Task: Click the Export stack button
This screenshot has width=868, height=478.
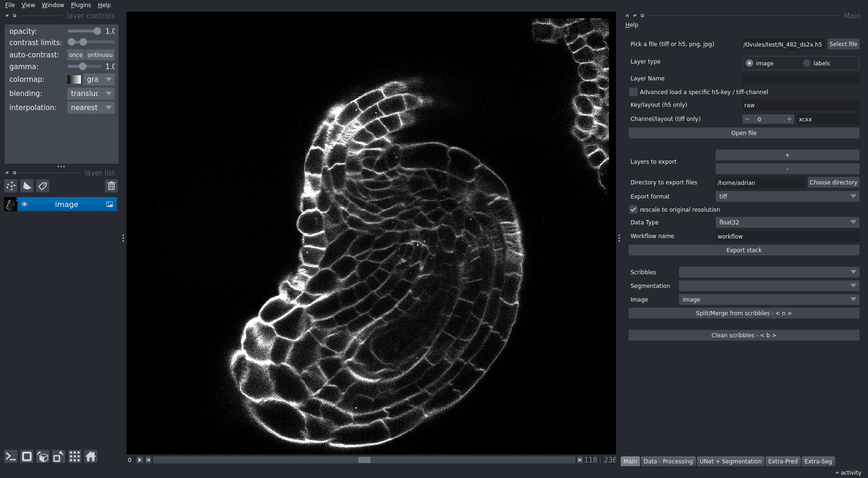Action: coord(743,250)
